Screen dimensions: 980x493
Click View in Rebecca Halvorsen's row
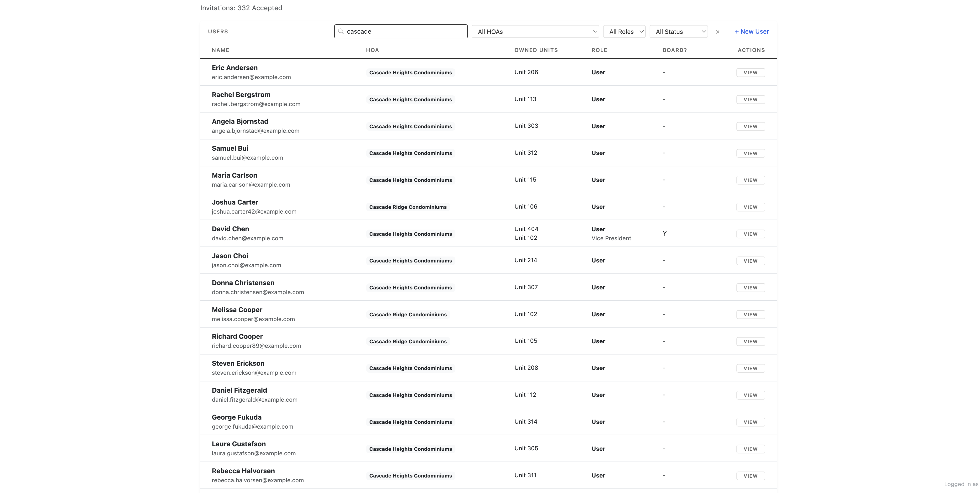click(751, 476)
